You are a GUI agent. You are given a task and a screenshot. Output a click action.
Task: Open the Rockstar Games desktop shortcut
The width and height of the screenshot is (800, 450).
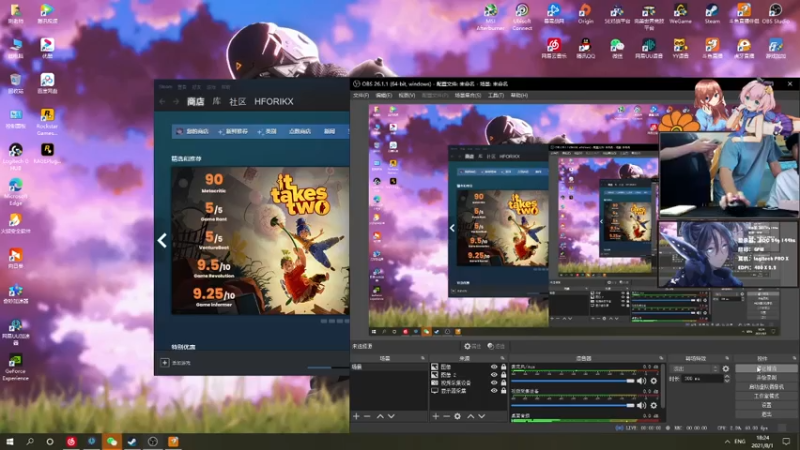coord(47,122)
